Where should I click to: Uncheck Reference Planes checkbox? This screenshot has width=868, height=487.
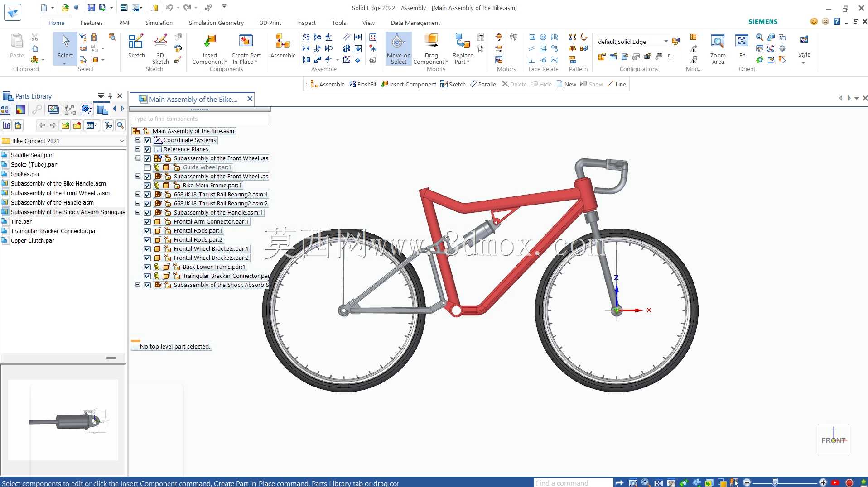[x=147, y=149]
